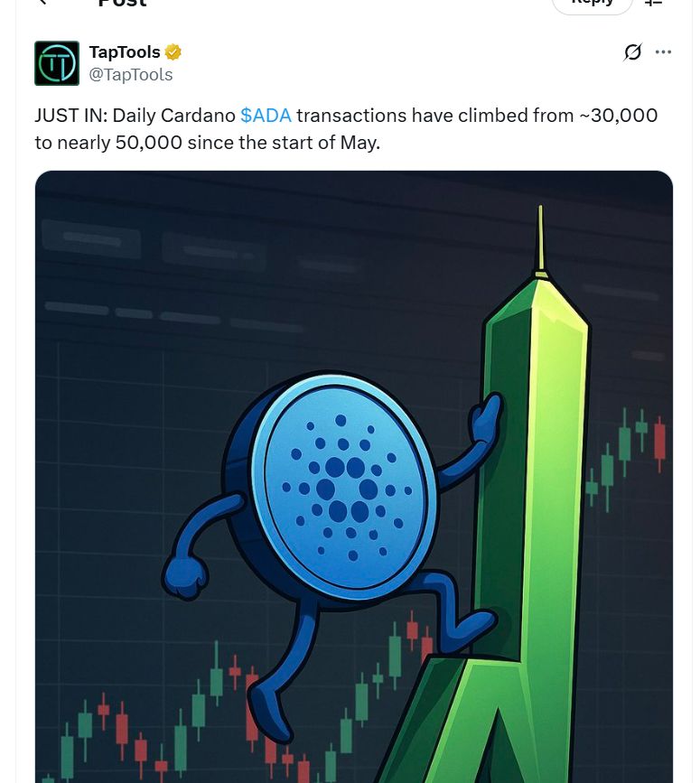Open the TapTools display name link
The width and height of the screenshot is (700, 783).
pos(125,52)
